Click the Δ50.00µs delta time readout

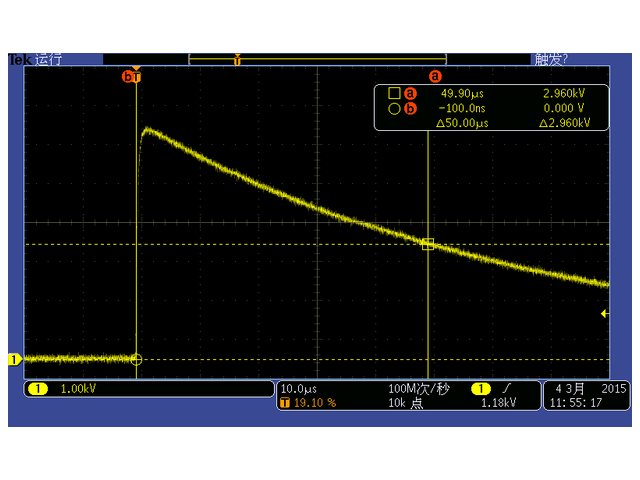[x=462, y=123]
